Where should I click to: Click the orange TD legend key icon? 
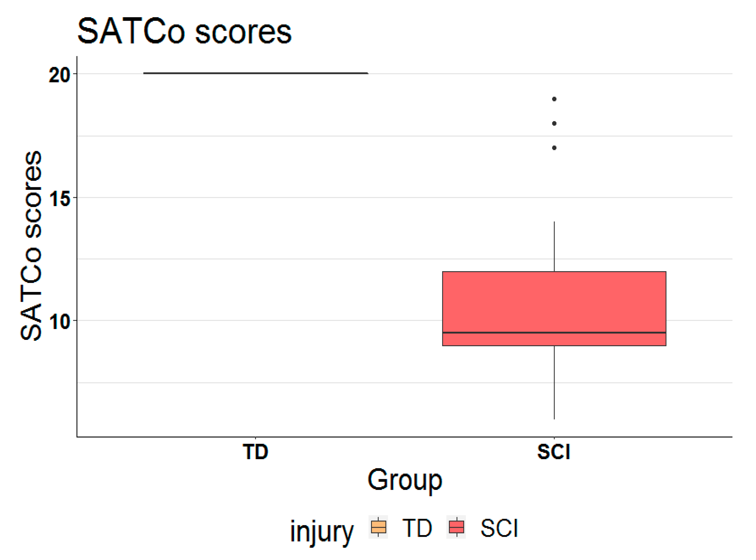click(x=378, y=527)
